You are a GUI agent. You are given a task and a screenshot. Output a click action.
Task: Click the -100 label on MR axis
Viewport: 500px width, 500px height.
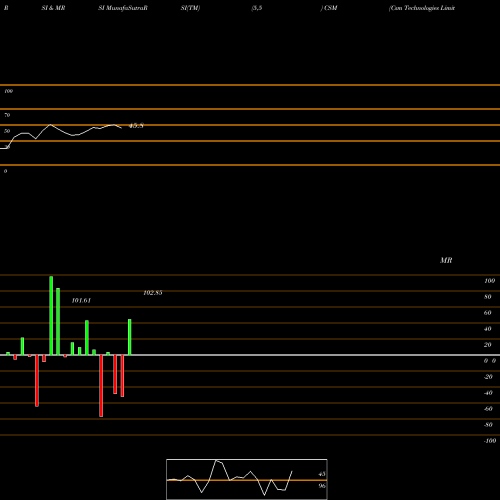pos(490,441)
